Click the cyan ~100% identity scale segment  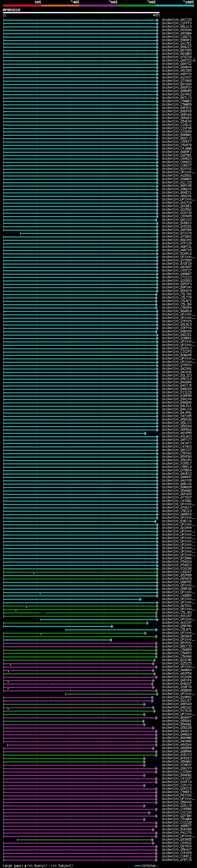point(175,6)
